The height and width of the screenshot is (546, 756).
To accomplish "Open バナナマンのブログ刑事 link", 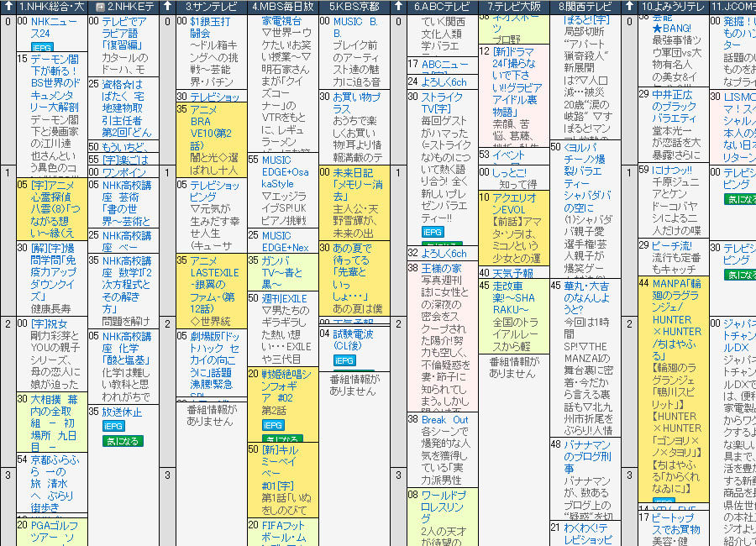I will click(587, 456).
